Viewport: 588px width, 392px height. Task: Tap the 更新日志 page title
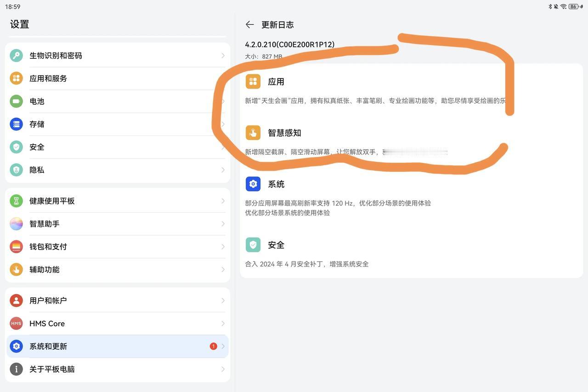(277, 25)
